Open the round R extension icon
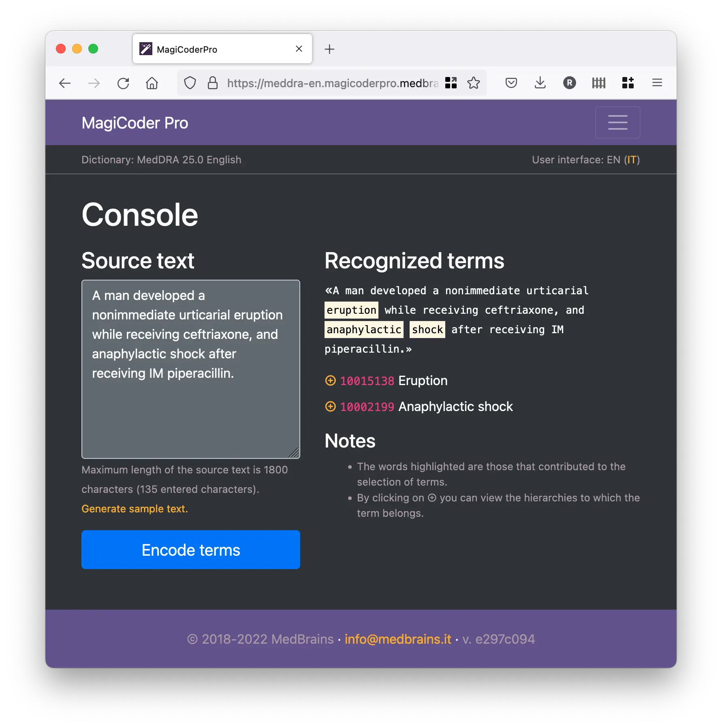This screenshot has height=728, width=722. point(569,83)
